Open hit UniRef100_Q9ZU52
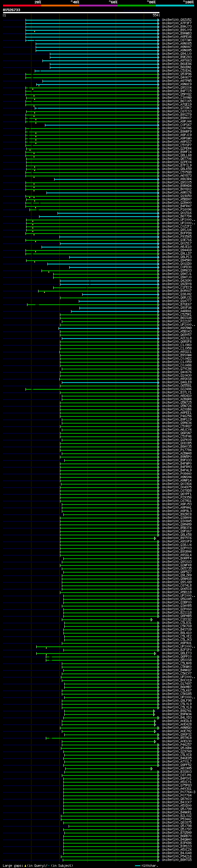197x868 pixels. [177, 20]
